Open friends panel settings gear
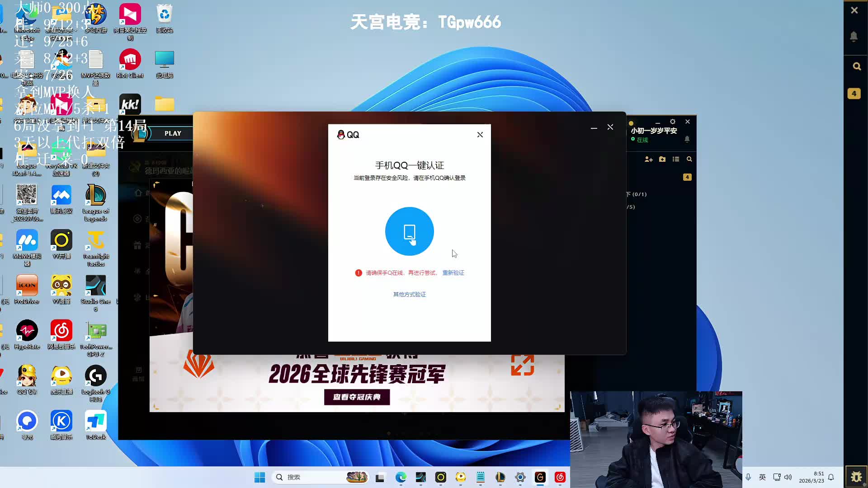 pyautogui.click(x=673, y=122)
